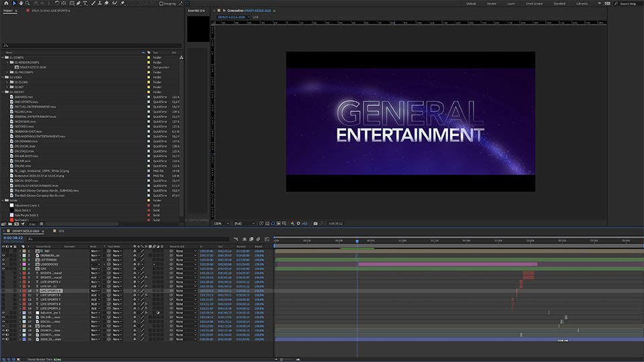644x362 pixels.
Task: Select the Zoom magnifier tool
Action: (x=28, y=3)
